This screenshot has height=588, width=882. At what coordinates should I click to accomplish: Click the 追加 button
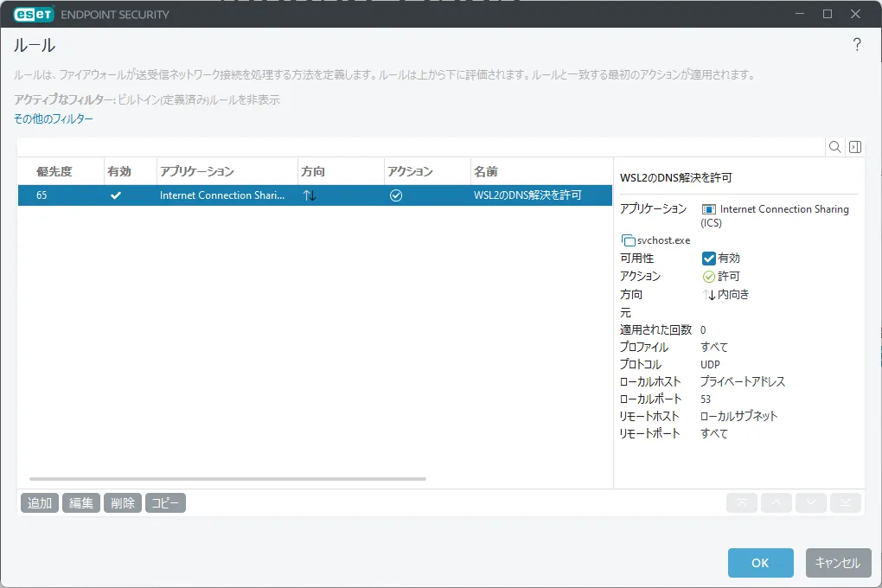pyautogui.click(x=40, y=503)
